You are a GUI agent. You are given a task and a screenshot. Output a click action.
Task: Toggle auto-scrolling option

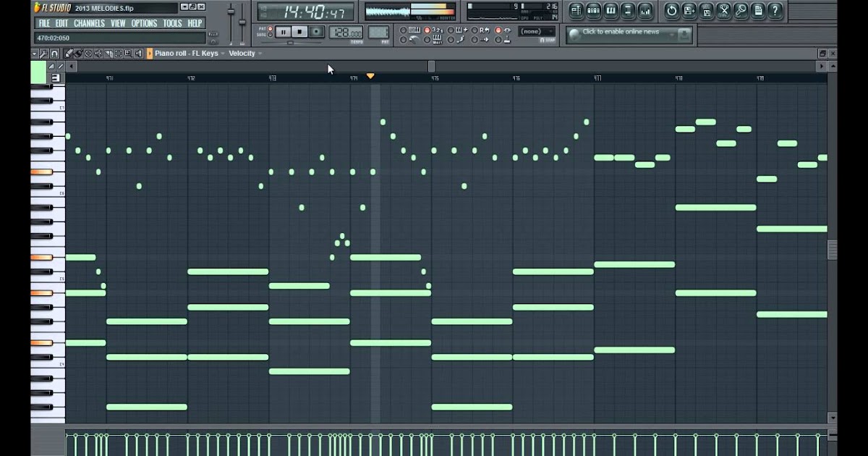click(x=480, y=40)
